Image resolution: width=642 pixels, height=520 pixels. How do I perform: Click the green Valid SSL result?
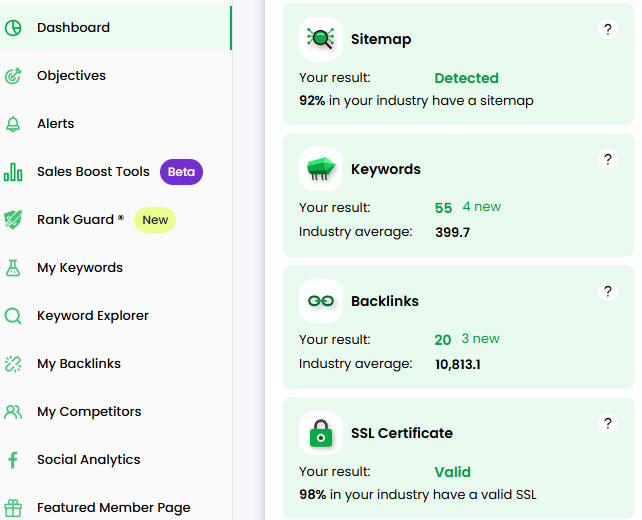point(452,472)
